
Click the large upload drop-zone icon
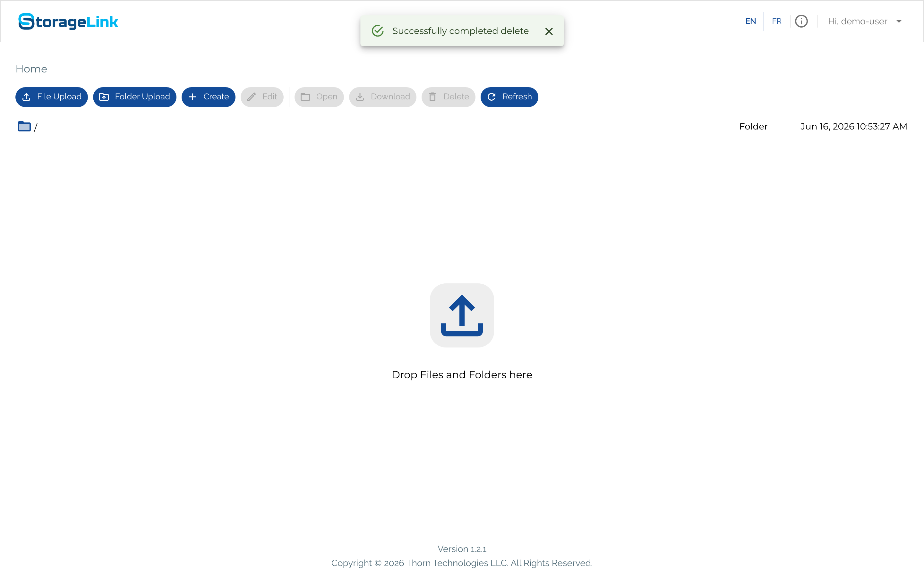click(x=462, y=315)
